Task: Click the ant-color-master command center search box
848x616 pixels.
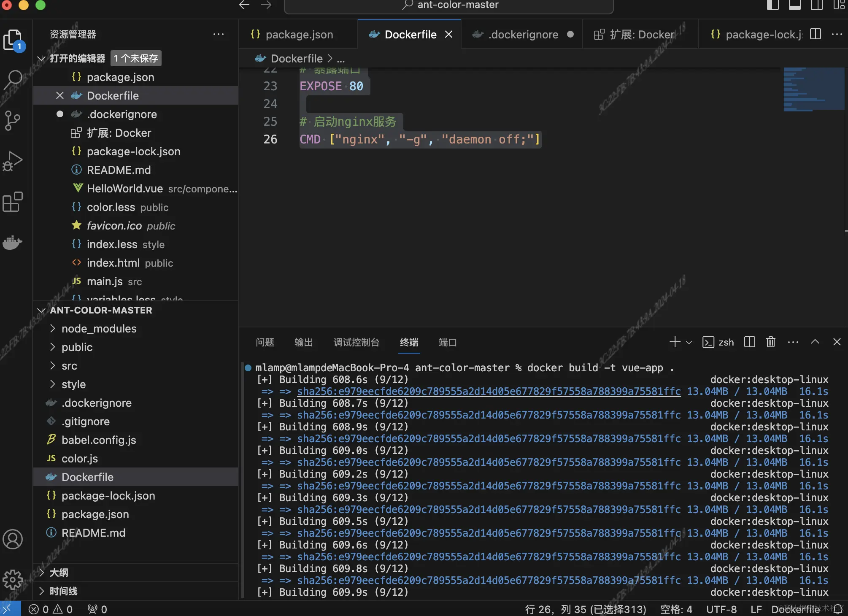Action: [x=449, y=5]
